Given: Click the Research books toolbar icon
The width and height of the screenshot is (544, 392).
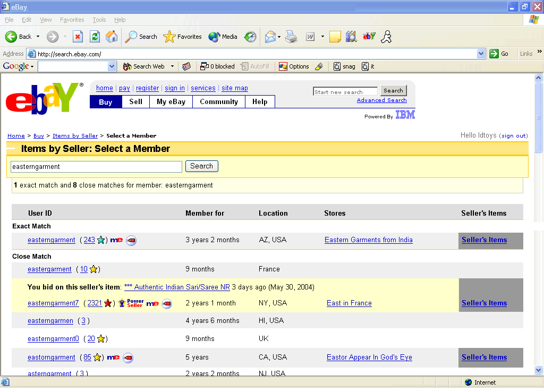Looking at the screenshot, I should [351, 37].
